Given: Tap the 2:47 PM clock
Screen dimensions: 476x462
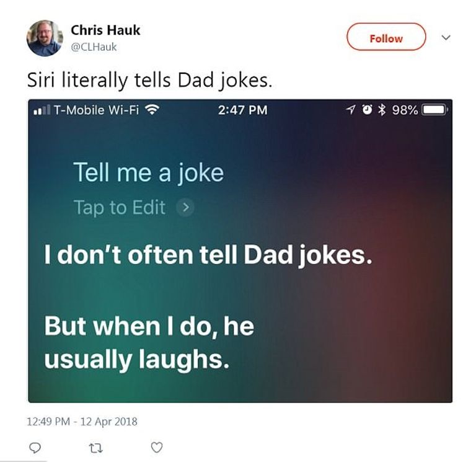Looking at the screenshot, I should [x=243, y=110].
